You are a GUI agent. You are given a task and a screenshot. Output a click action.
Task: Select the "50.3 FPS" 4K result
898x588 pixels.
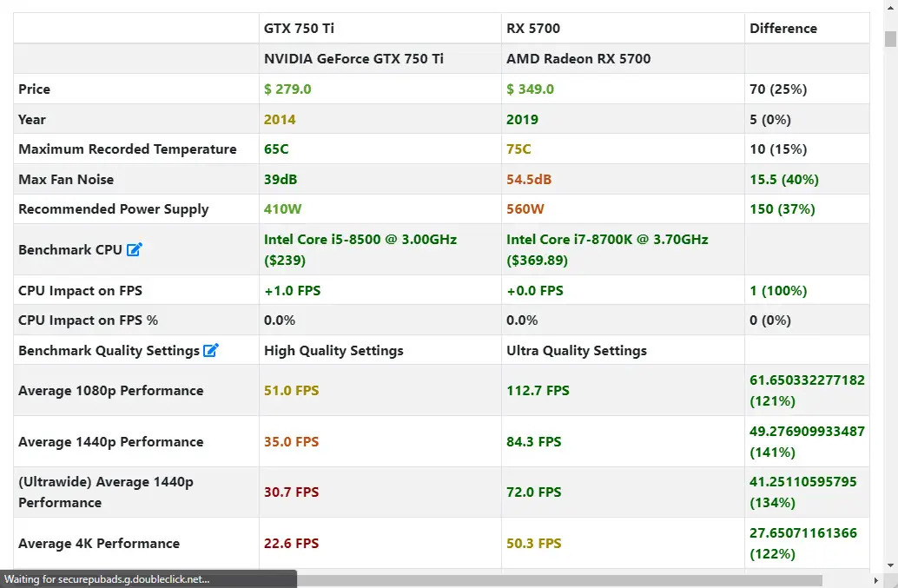[x=534, y=544]
